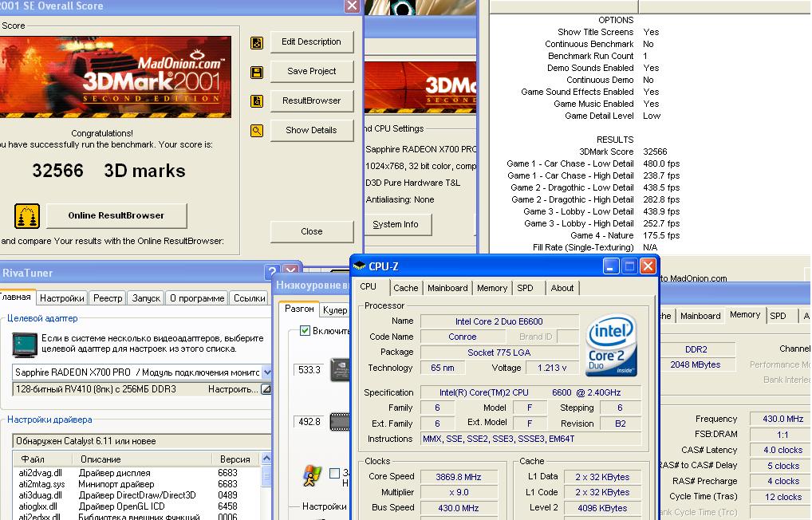
Task: Select the Кулер tab
Action: (x=334, y=310)
